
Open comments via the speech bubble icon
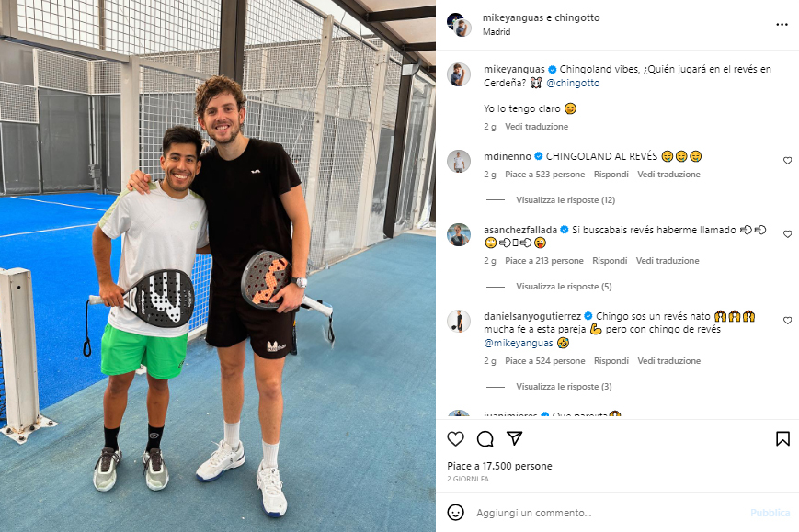click(x=485, y=439)
